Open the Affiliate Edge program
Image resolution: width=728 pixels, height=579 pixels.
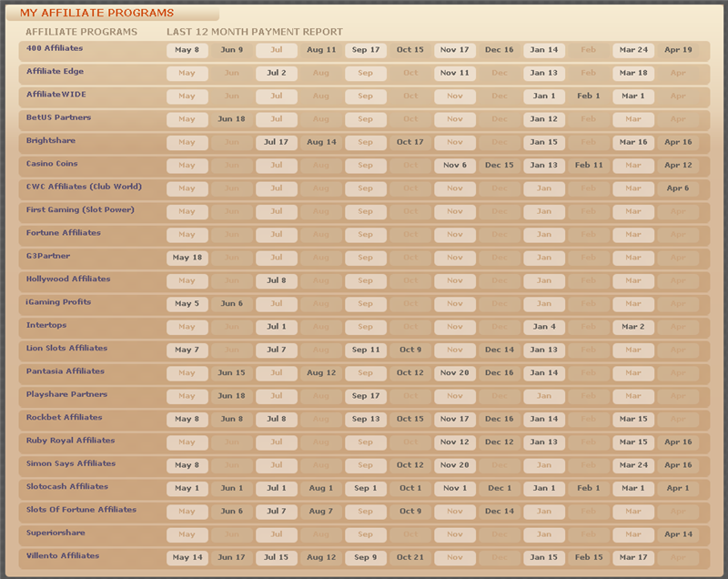[x=55, y=72]
